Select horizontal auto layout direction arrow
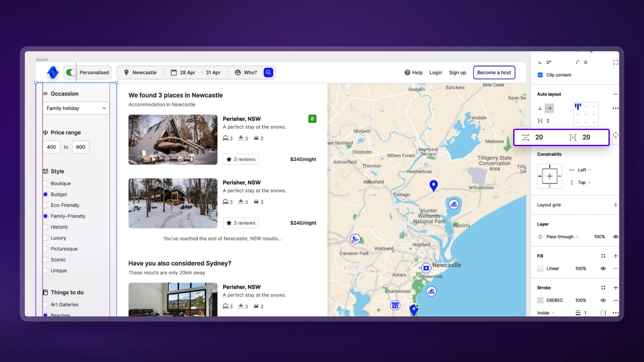The width and height of the screenshot is (644, 362). [x=549, y=108]
